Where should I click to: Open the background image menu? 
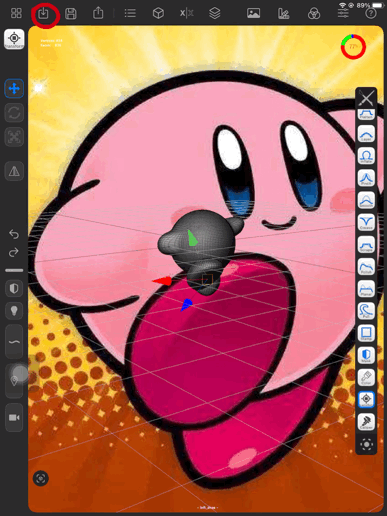pos(253,13)
